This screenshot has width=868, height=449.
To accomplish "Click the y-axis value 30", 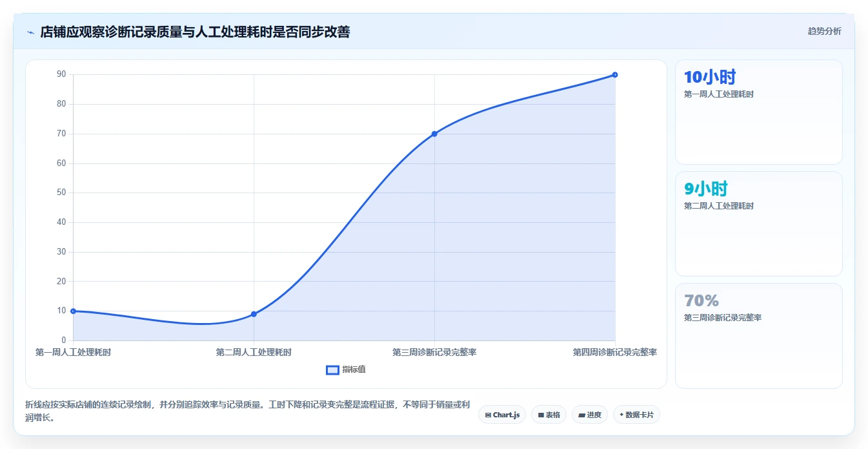I will [x=61, y=252].
